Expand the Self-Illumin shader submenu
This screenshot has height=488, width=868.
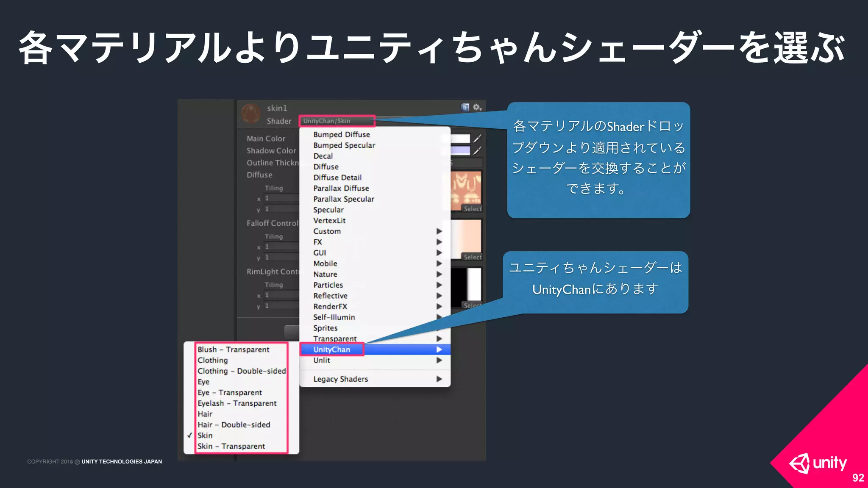(375, 317)
